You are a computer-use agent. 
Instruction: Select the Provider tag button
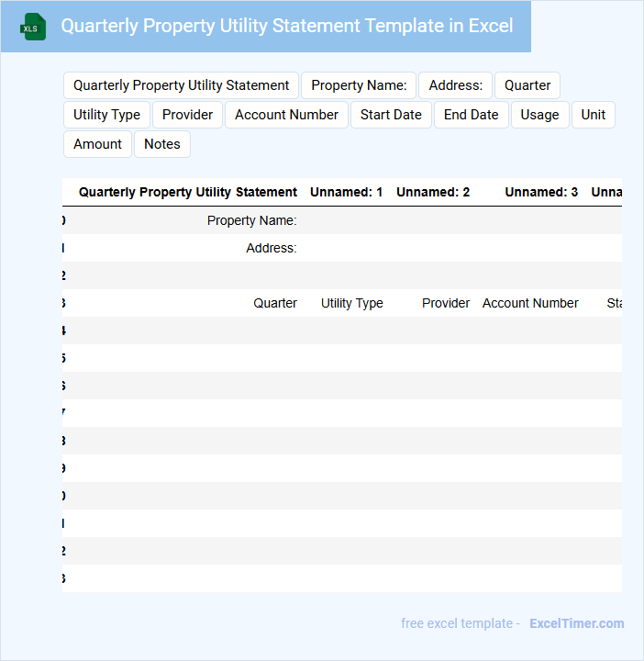[x=187, y=115]
